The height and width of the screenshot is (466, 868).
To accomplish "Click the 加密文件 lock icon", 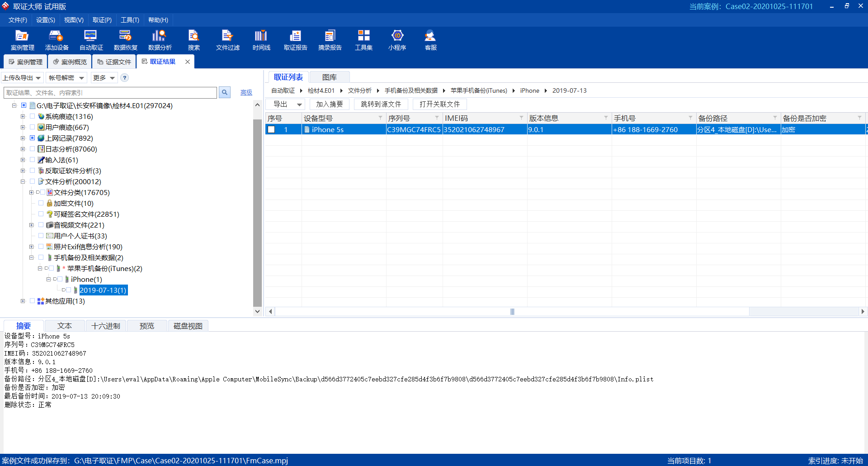I will click(x=50, y=203).
